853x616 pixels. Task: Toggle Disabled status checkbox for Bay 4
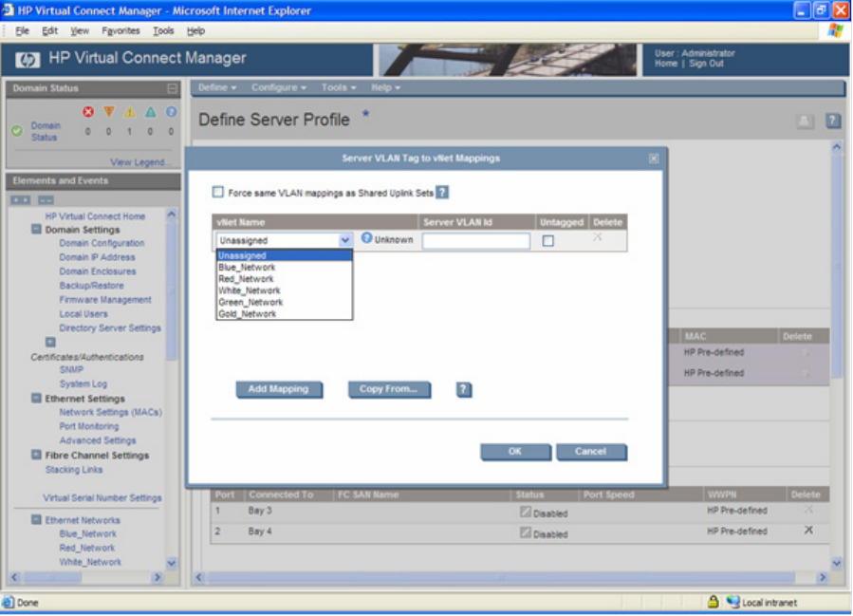point(525,532)
